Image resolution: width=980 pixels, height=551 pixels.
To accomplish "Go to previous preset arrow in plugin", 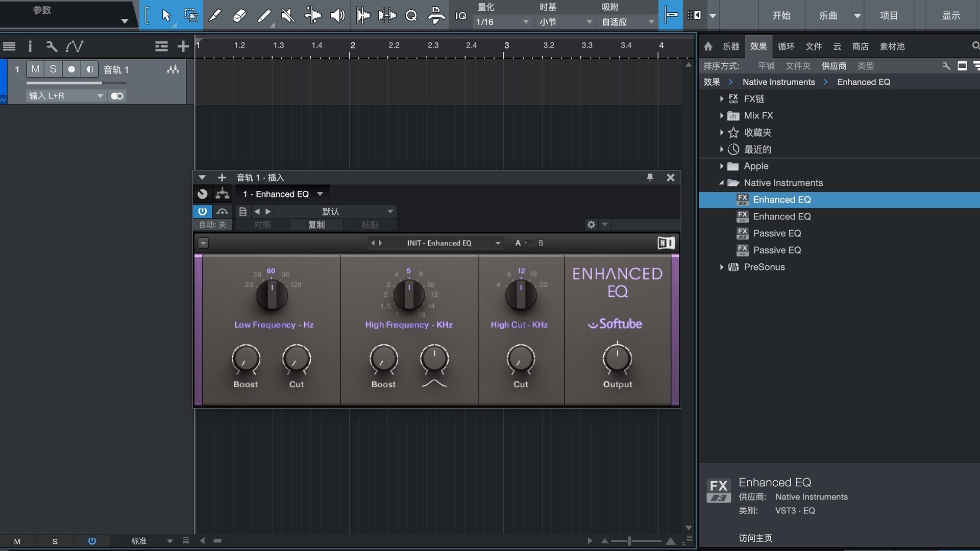I will tap(257, 211).
